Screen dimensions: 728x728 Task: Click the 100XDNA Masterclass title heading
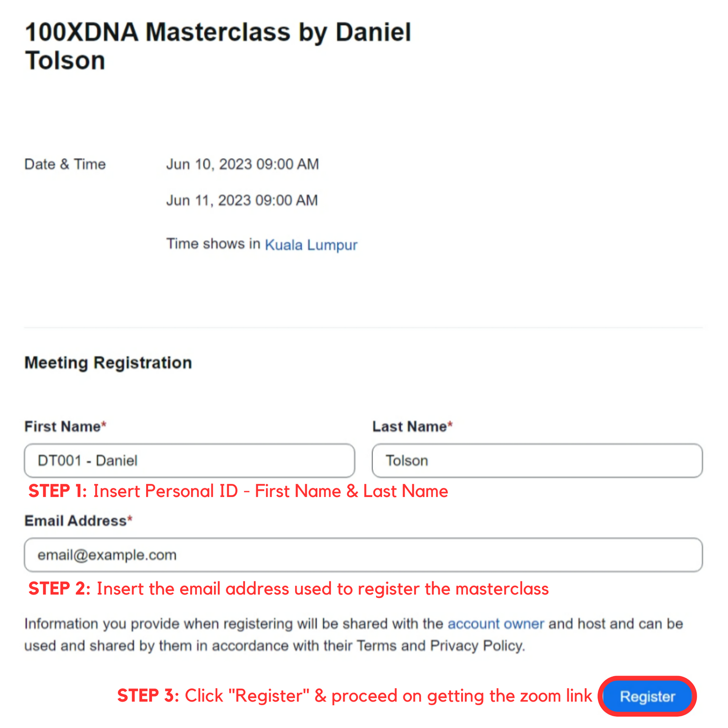pos(218,47)
